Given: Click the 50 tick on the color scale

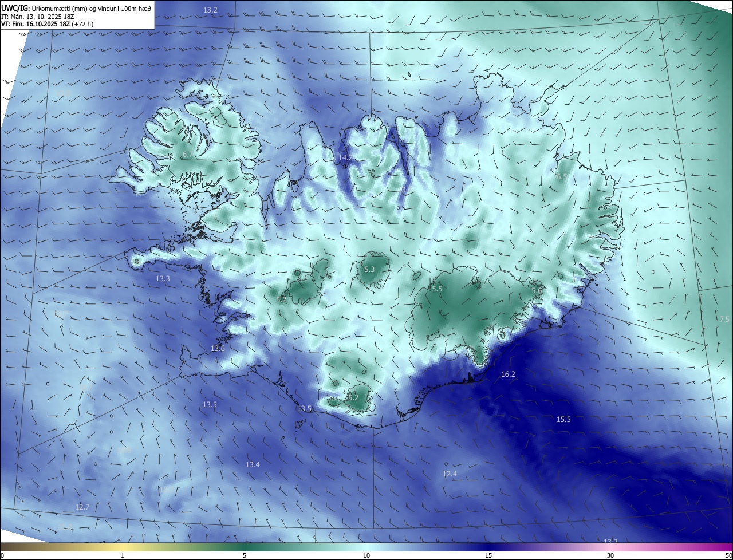Looking at the screenshot, I should [728, 555].
